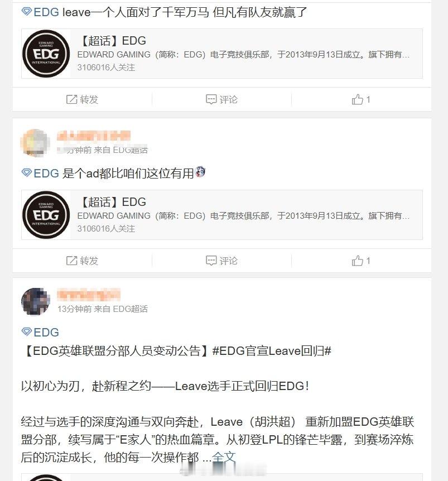The height and width of the screenshot is (481, 448).
Task: Click blurred username of second post
Action: 94,136
